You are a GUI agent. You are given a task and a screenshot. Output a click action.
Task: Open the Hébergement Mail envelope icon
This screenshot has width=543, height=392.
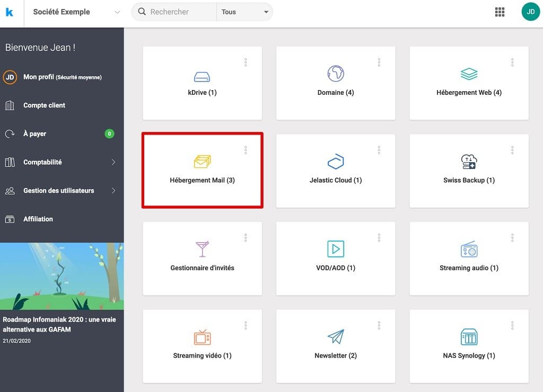(x=202, y=161)
